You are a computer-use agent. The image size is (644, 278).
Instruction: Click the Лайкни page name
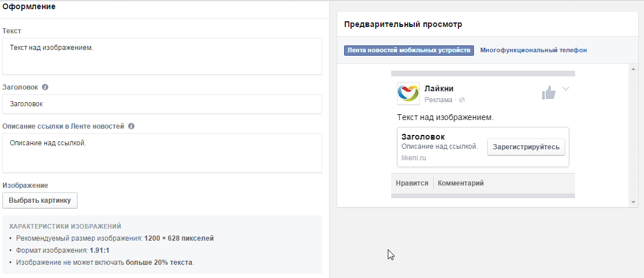click(x=439, y=88)
